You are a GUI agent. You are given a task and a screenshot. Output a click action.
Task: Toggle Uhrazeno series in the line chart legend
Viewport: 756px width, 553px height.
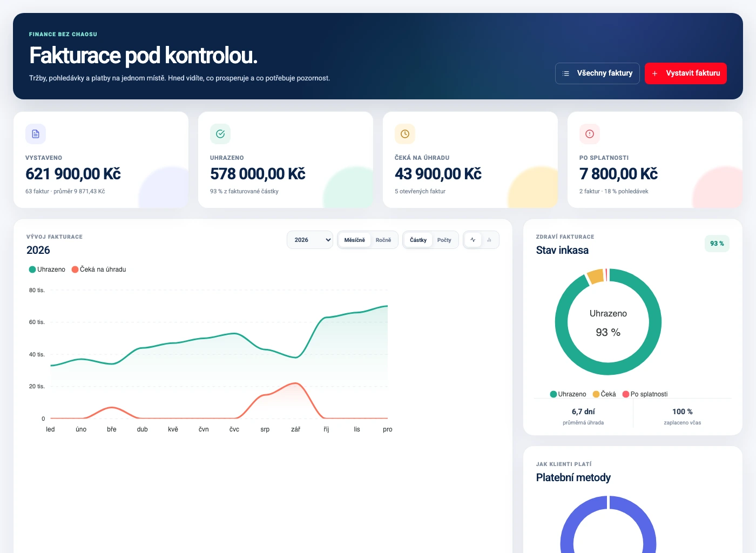pos(47,269)
